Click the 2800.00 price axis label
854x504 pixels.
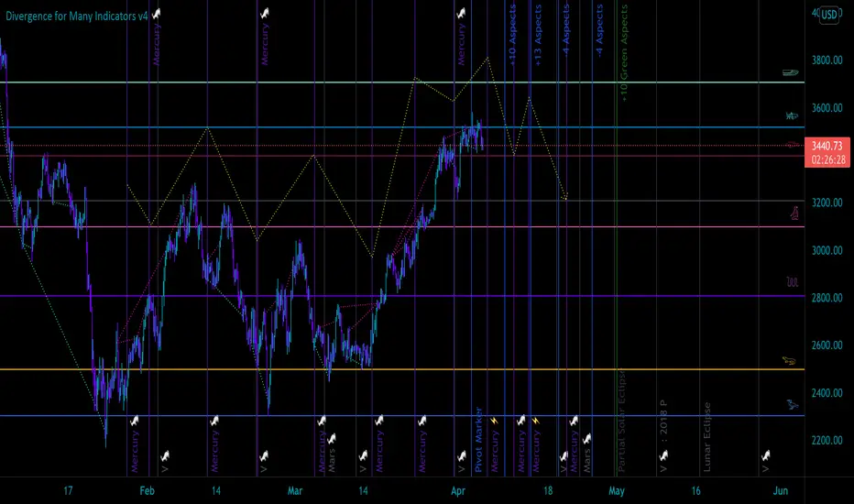(x=827, y=298)
